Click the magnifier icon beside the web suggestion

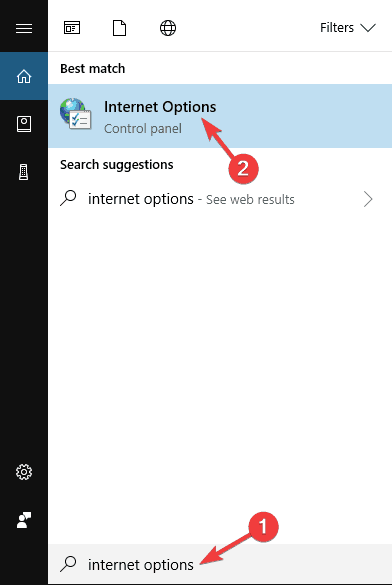[x=68, y=198]
